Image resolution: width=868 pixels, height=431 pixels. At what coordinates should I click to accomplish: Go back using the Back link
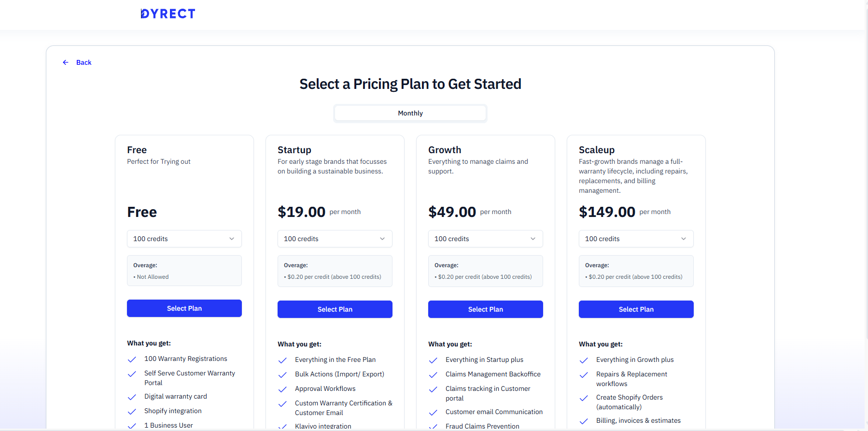click(x=84, y=62)
